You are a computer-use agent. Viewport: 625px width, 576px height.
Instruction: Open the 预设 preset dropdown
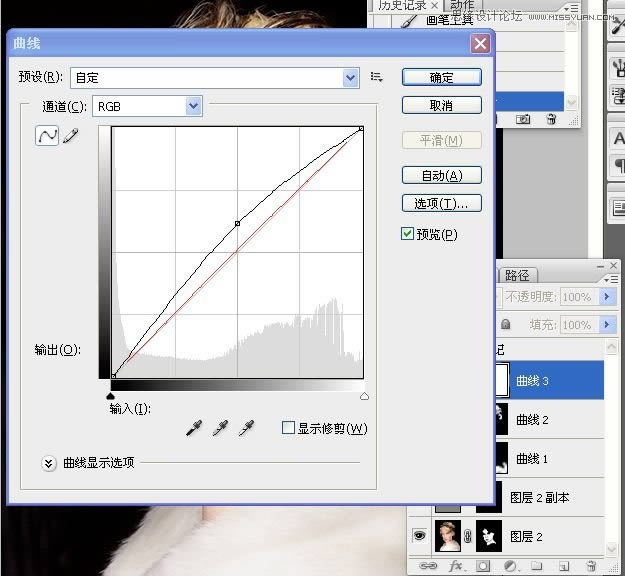(x=350, y=77)
